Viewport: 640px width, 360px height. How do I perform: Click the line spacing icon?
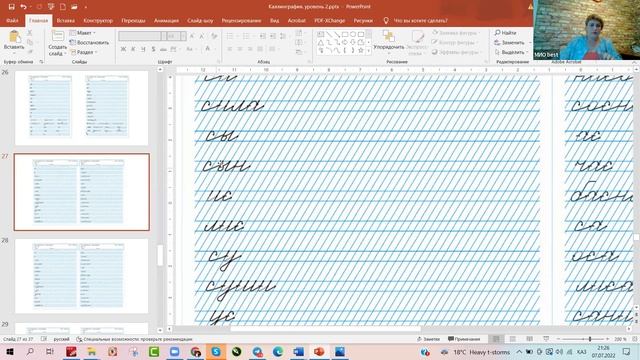[283, 36]
